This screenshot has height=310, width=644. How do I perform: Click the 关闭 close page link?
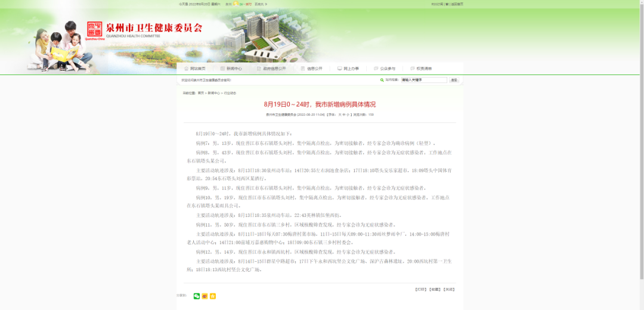448,289
